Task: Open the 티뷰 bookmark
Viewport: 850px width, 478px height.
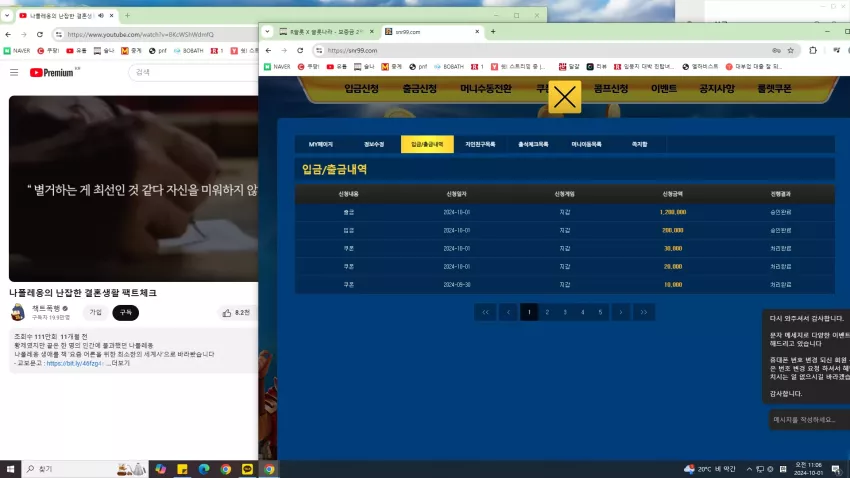Action: pos(597,67)
